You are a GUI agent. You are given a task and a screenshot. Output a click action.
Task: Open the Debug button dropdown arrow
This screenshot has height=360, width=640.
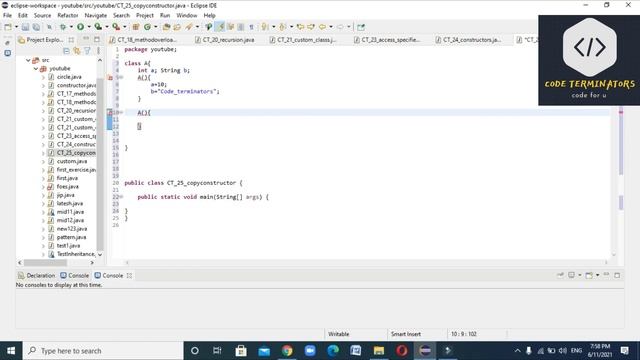[x=71, y=27]
